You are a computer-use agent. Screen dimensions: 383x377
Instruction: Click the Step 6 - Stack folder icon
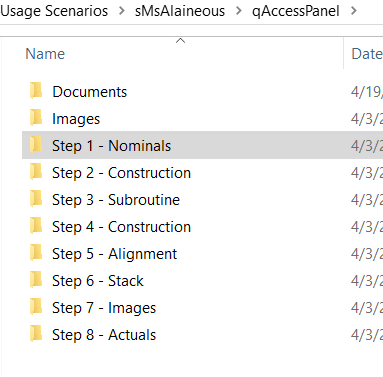pyautogui.click(x=36, y=280)
